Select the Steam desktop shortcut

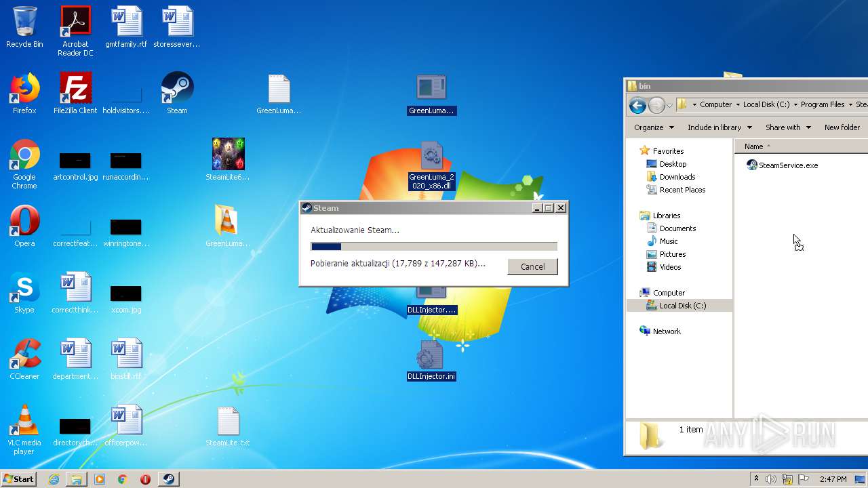[x=177, y=94]
